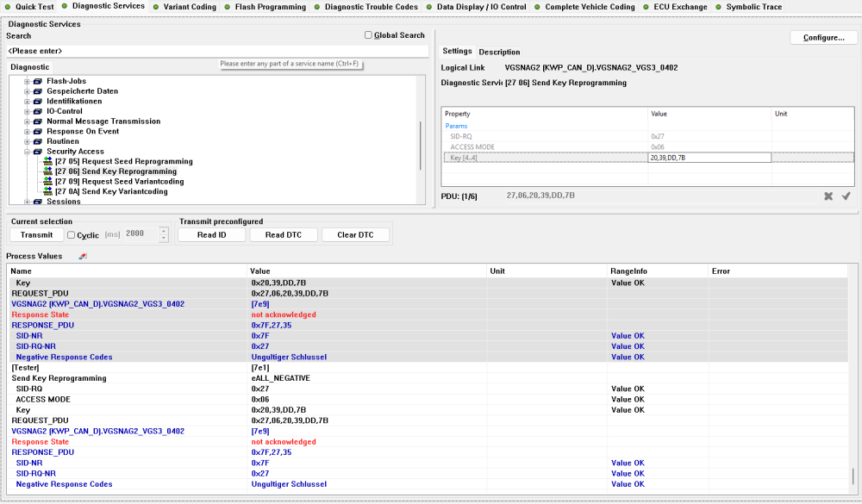Click the IO-Control folder icon

(x=38, y=111)
